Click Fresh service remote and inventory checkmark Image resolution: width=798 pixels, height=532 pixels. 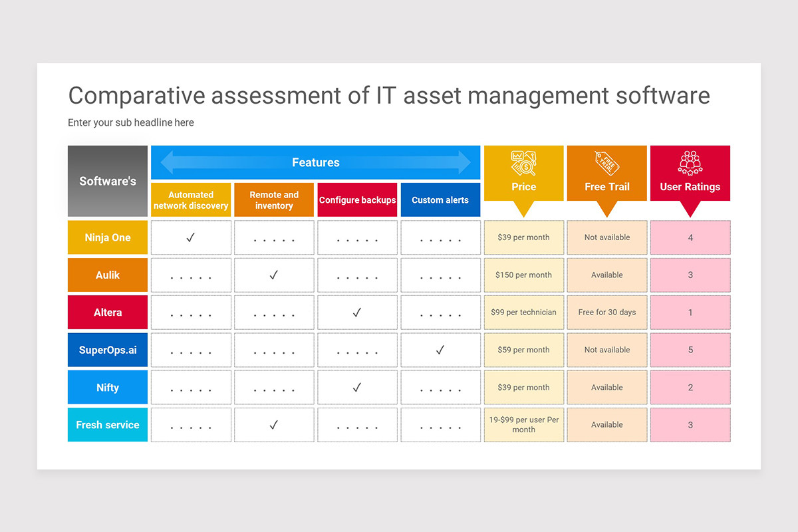tap(273, 424)
